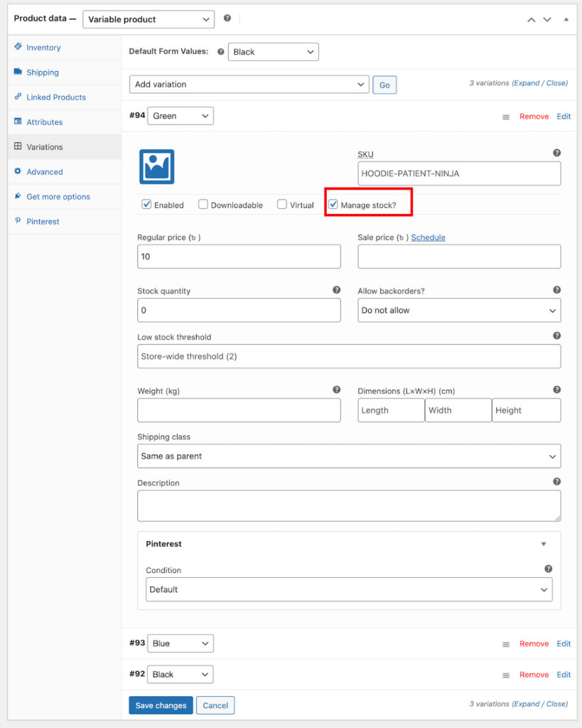Click the Go button

384,85
